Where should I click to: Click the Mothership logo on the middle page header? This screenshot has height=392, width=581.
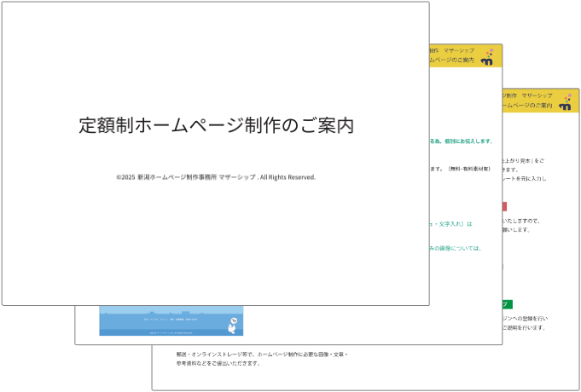(x=489, y=57)
